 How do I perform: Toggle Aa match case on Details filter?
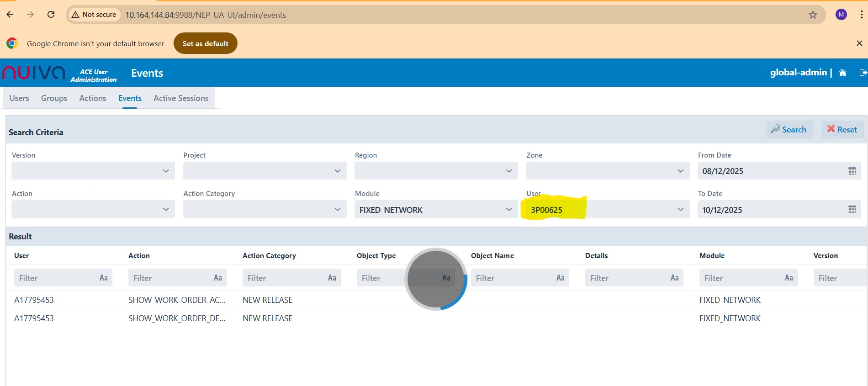(x=674, y=278)
